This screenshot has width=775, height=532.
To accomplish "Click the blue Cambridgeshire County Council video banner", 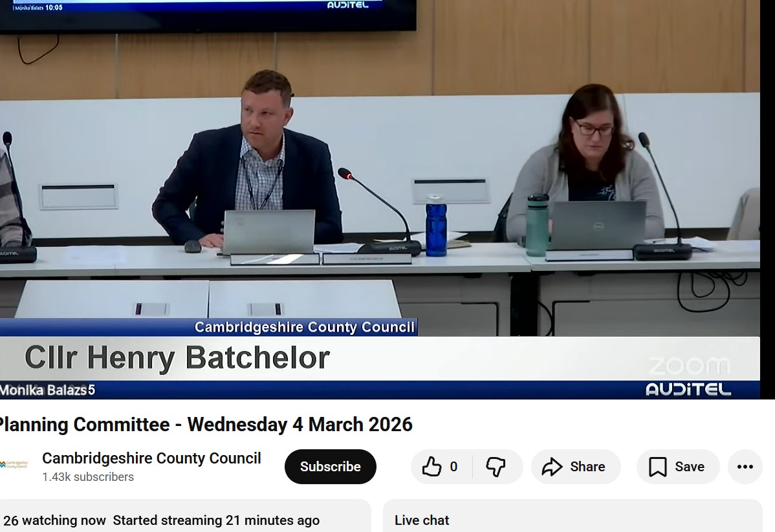I will click(304, 327).
